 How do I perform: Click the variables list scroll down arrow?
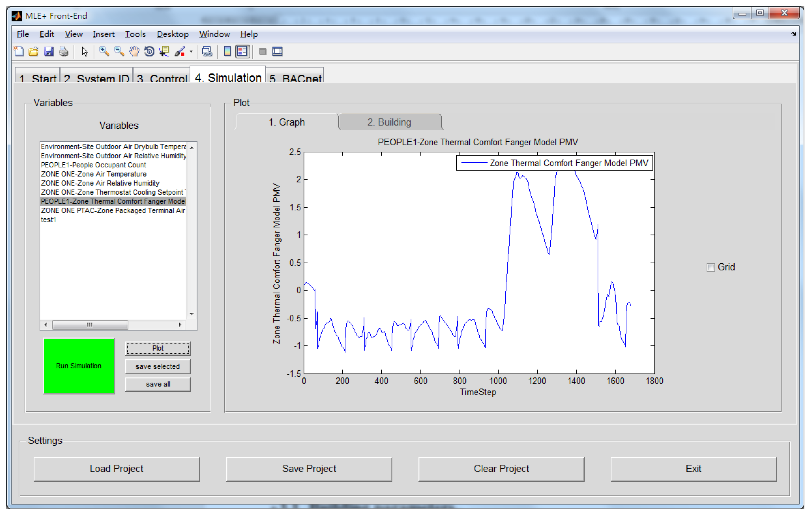[x=192, y=314]
